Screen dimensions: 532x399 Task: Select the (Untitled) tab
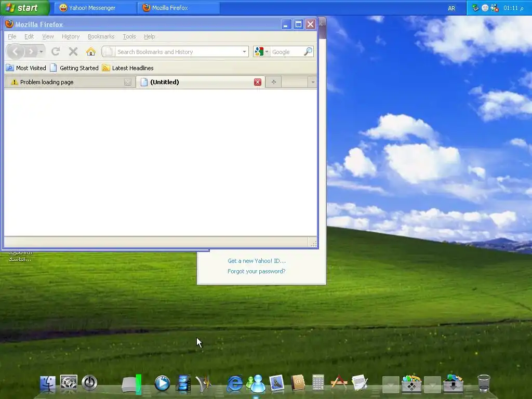200,82
